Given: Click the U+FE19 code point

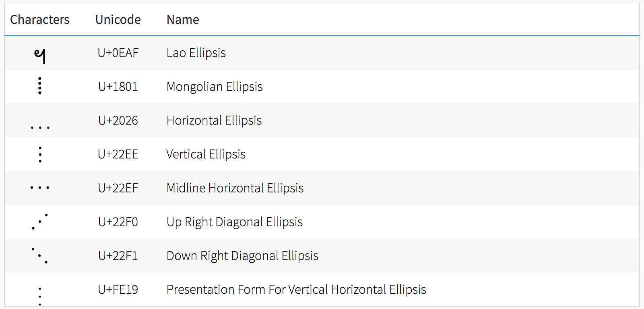Looking at the screenshot, I should click(118, 290).
